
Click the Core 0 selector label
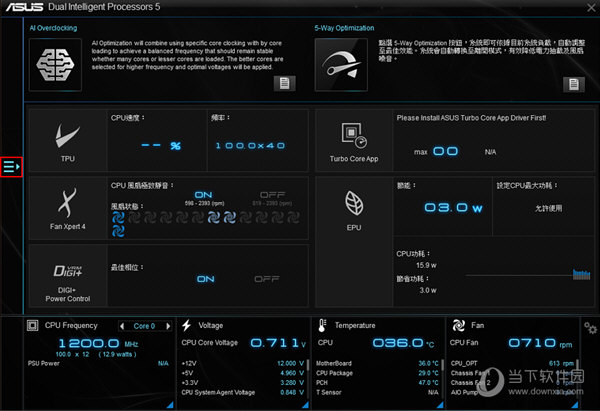pyautogui.click(x=144, y=326)
